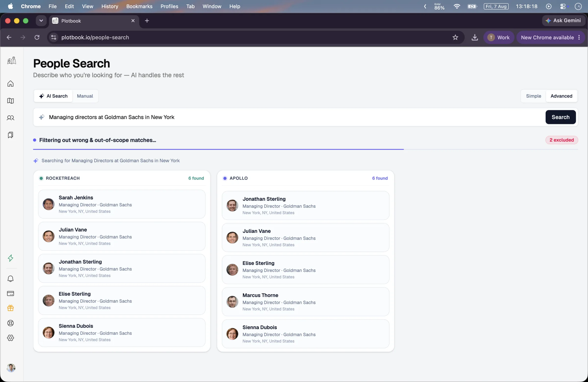Image resolution: width=588 pixels, height=382 pixels.
Task: Open macOS Control Center icon
Action: 563,6
